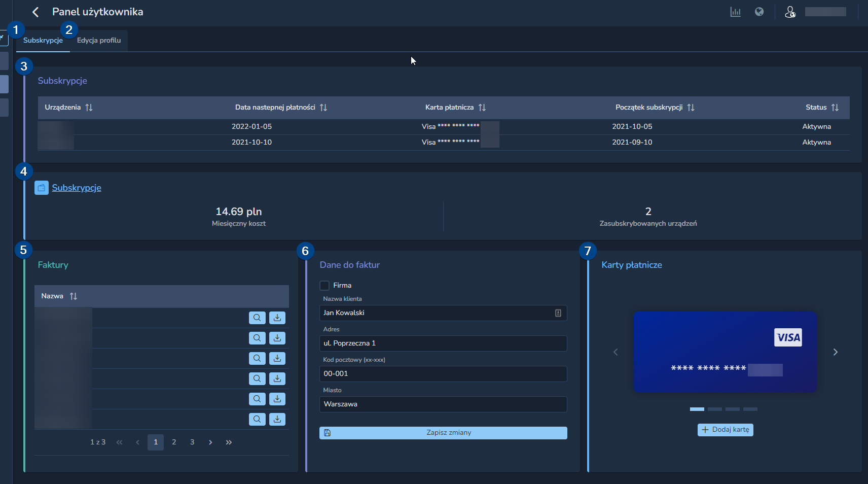Sort invoices by Nazwa
This screenshot has width=868, height=484.
coord(74,296)
